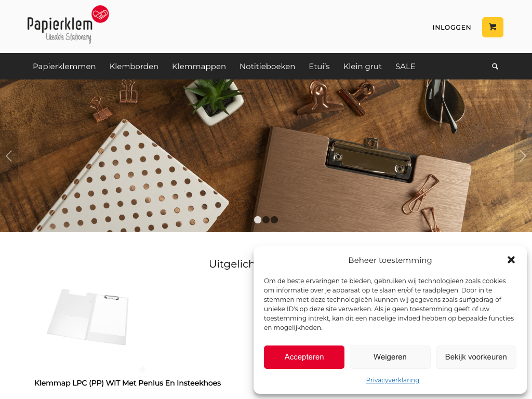The height and width of the screenshot is (399, 532).
Task: Select the third carousel dot indicator
Action: [274, 220]
